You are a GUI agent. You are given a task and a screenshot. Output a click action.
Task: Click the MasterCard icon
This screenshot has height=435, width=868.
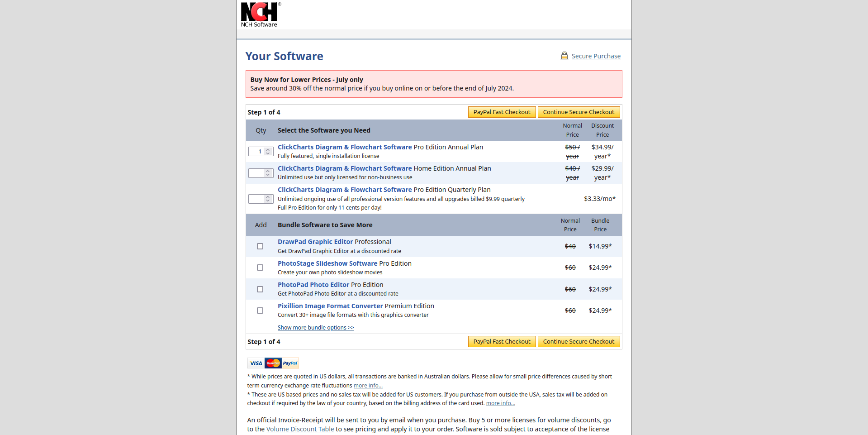pos(273,363)
